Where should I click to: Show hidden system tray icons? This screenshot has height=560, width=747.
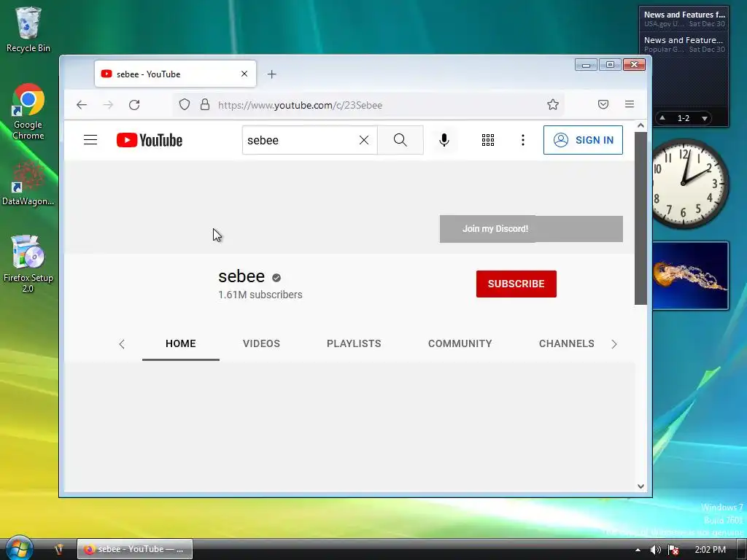click(x=638, y=550)
